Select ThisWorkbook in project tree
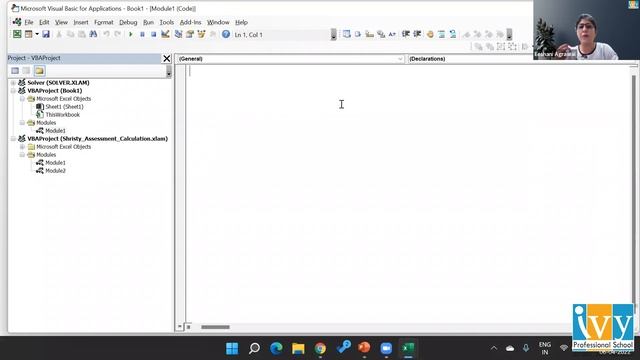Screen dimensions: 640x360 [62, 115]
